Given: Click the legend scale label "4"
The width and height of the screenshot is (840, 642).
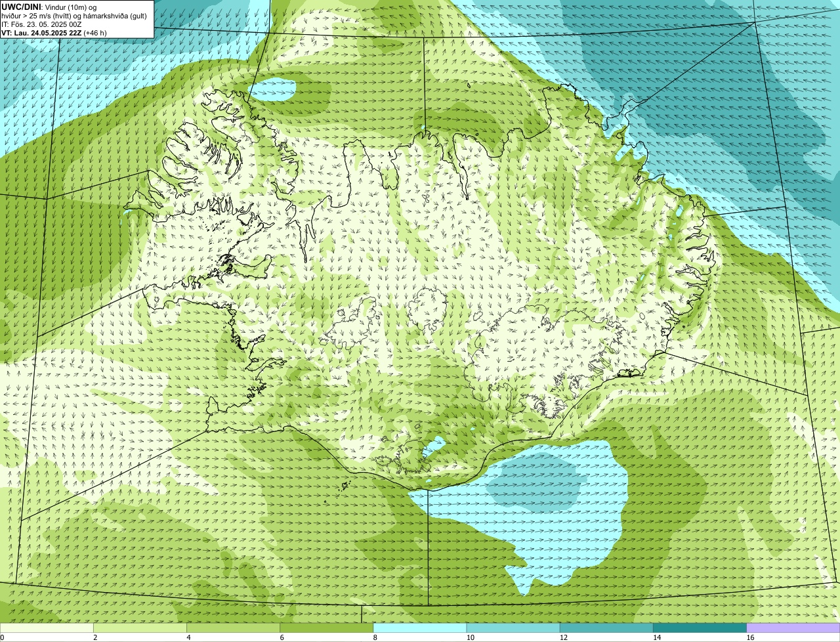Looking at the screenshot, I should pyautogui.click(x=188, y=637).
